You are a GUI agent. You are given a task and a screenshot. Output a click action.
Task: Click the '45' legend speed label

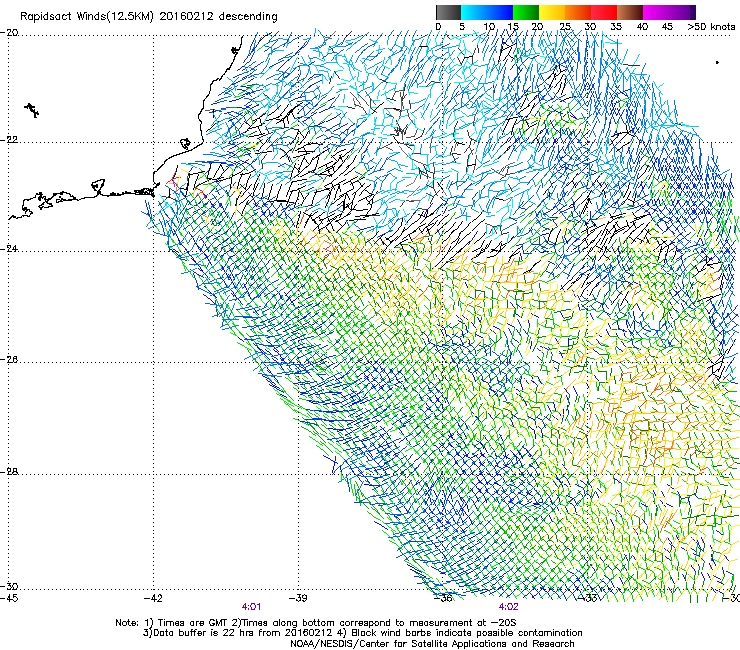click(x=667, y=27)
